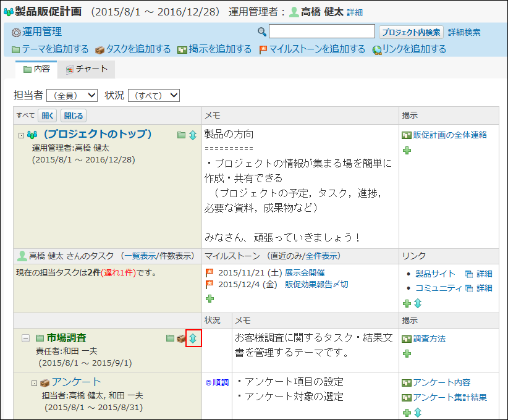Open the 運用管理 settings link
The width and height of the screenshot is (508, 420).
click(x=42, y=31)
